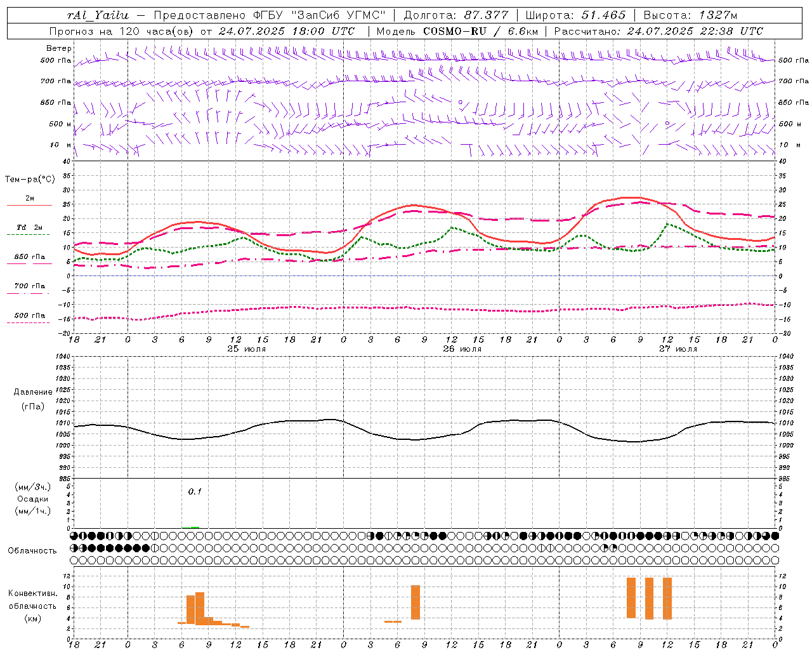Click the calm-wind circle at 850 гПа level
The image size is (812, 650).
pyautogui.click(x=461, y=102)
